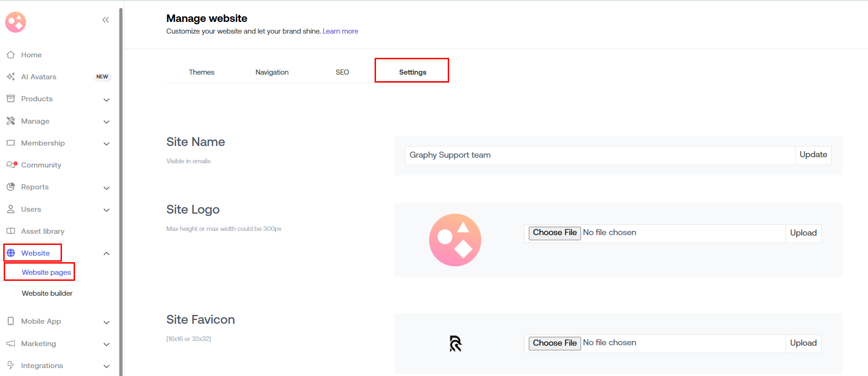This screenshot has height=376, width=868.
Task: Open AI Avatars sparkle icon
Action: pos(11,77)
